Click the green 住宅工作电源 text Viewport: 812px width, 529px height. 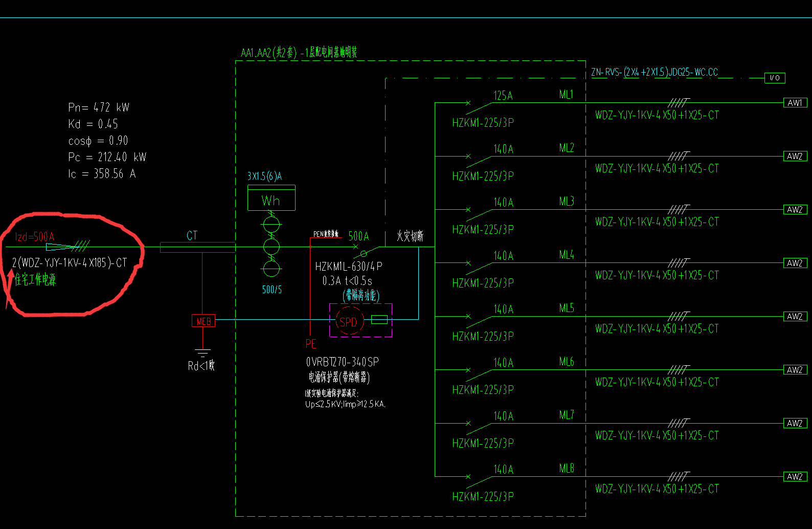35,279
